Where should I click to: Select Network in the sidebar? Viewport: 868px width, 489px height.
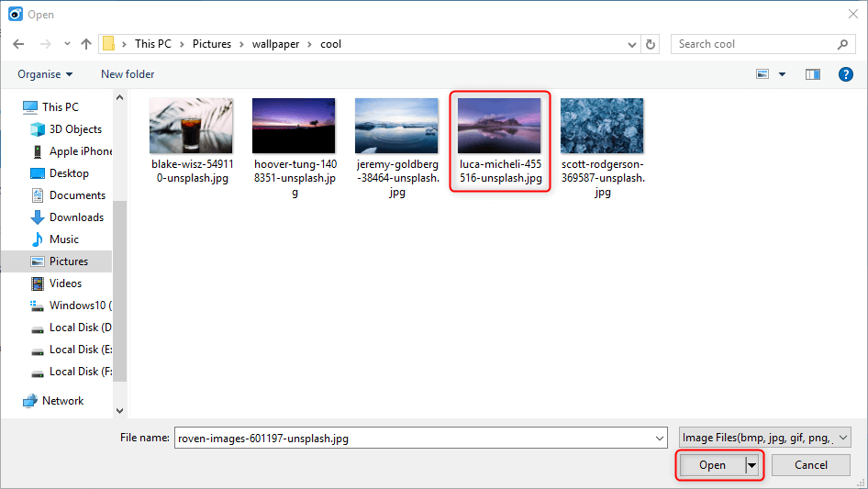point(62,401)
